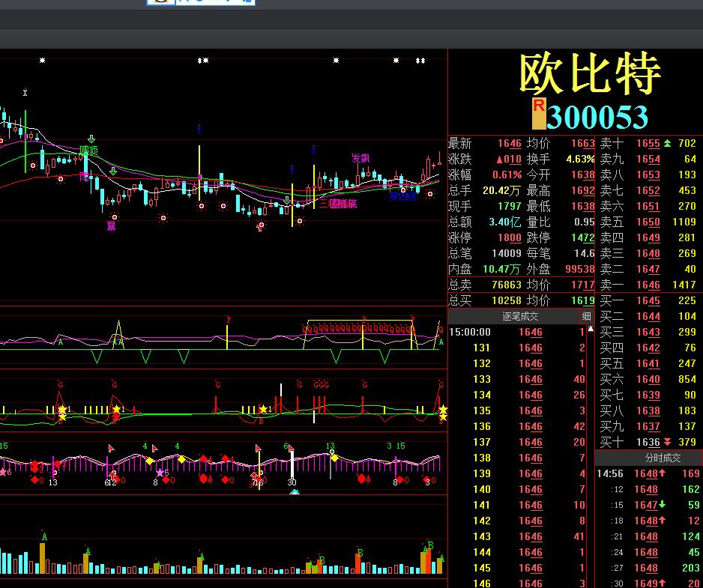703x588 pixels.
Task: Select tick row 136 with volume 42
Action: pyautogui.click(x=517, y=426)
